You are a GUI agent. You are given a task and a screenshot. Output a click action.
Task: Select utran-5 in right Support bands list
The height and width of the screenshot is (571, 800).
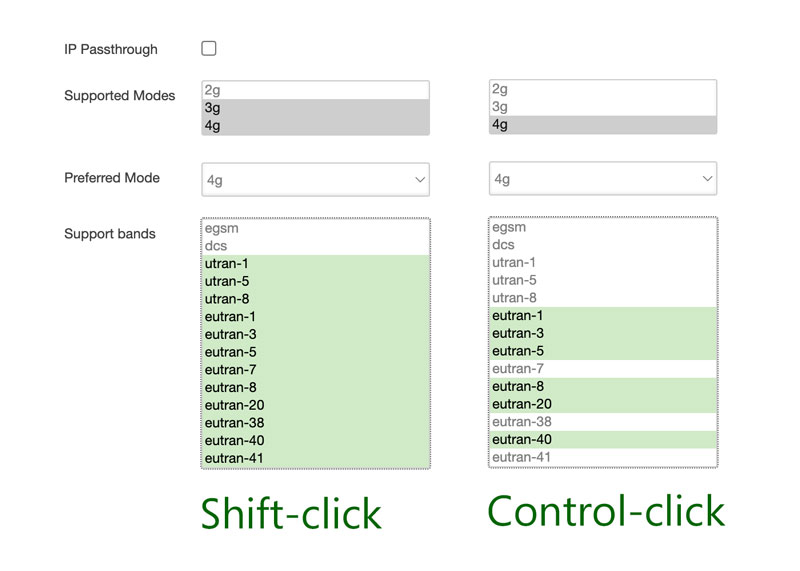[x=603, y=280]
